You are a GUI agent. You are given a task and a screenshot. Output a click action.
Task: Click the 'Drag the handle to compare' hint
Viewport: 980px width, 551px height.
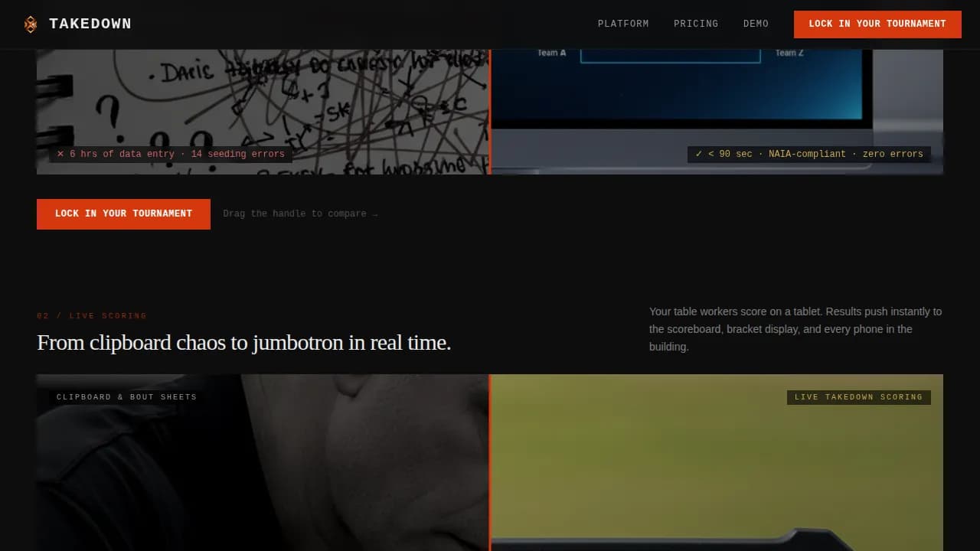tap(300, 214)
